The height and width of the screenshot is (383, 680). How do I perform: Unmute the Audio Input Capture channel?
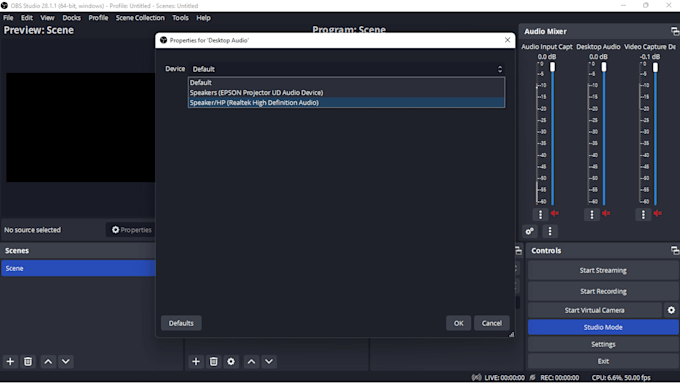555,213
